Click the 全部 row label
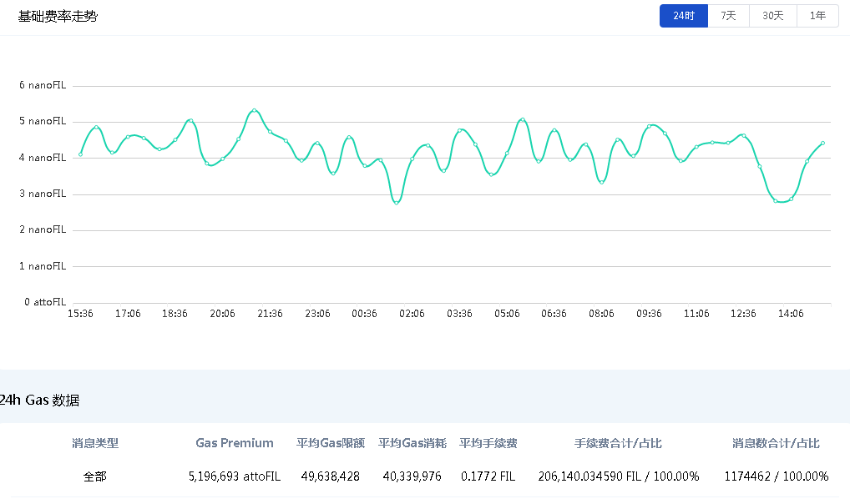Viewport: 850px width, 504px height. (x=95, y=476)
